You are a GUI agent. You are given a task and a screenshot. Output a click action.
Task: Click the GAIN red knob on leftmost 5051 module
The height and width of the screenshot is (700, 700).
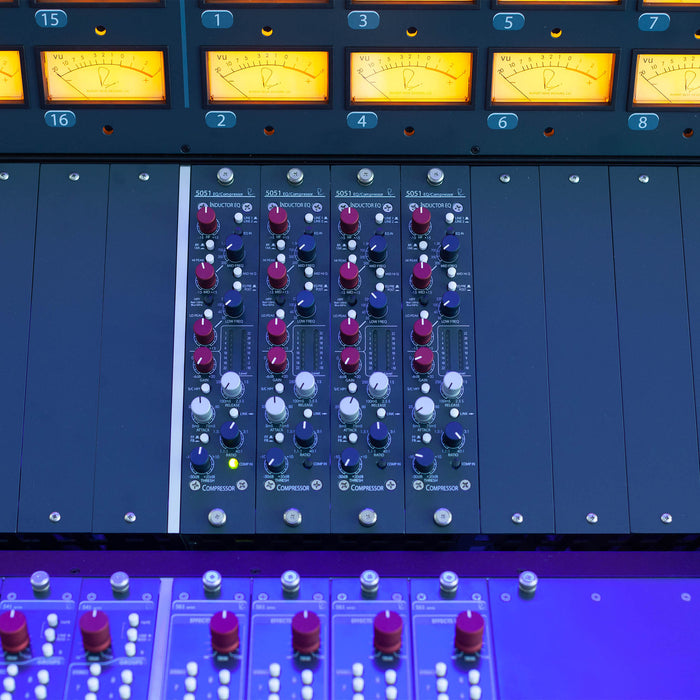[204, 360]
